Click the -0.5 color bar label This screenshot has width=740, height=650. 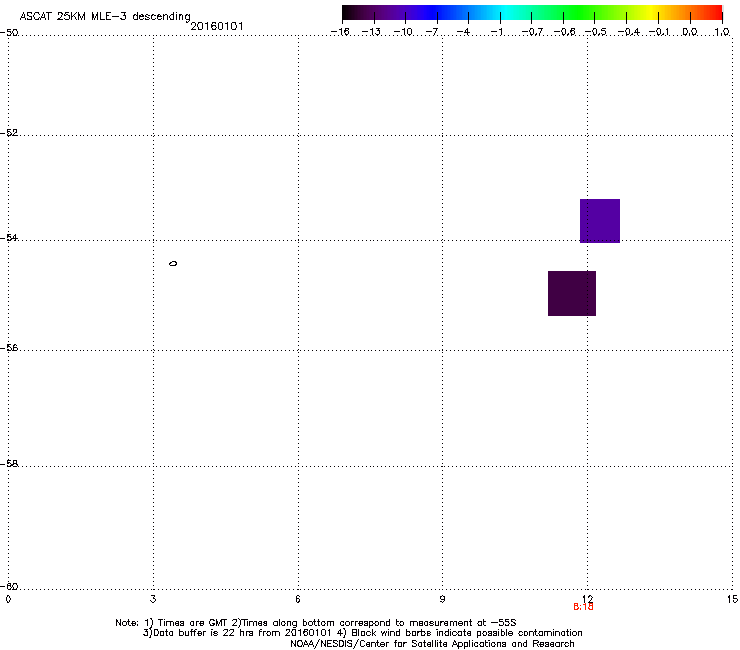pos(596,32)
